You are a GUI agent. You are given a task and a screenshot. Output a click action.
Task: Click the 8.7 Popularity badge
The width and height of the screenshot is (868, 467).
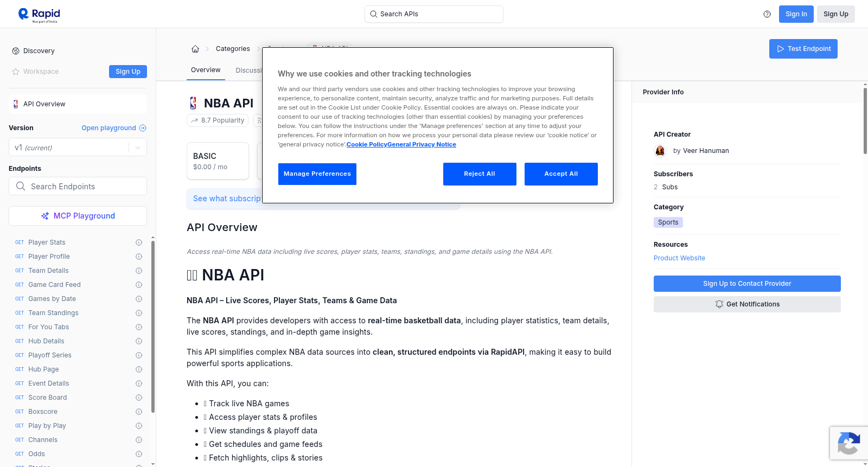pyautogui.click(x=218, y=120)
